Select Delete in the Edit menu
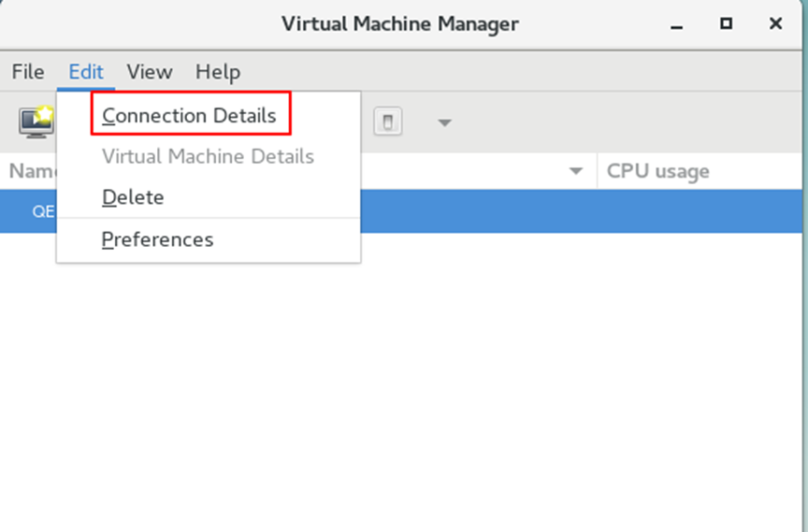 pyautogui.click(x=133, y=197)
